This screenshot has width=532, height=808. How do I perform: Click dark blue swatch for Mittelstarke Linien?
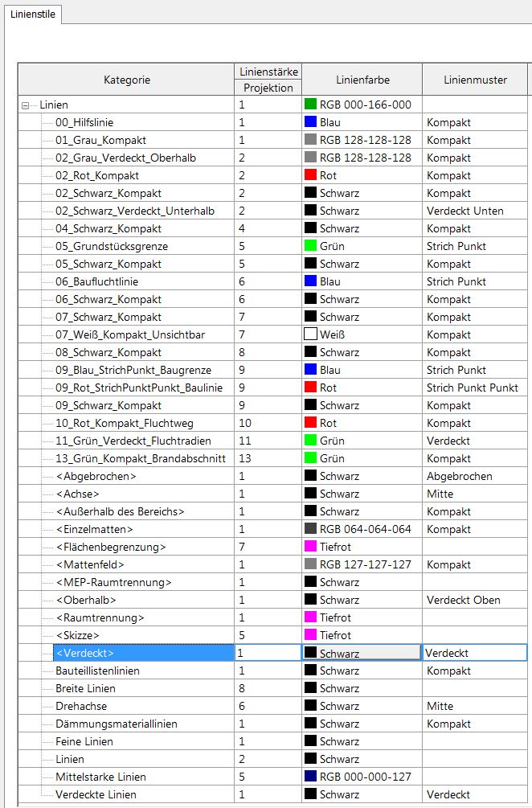pos(311,777)
